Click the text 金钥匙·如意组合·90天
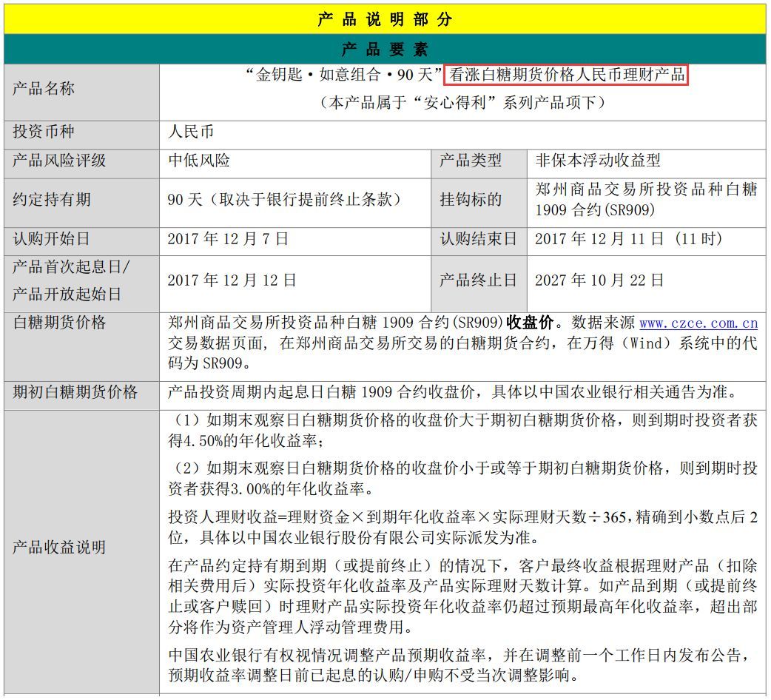Screen dimensions: 771x700 tap(344, 75)
